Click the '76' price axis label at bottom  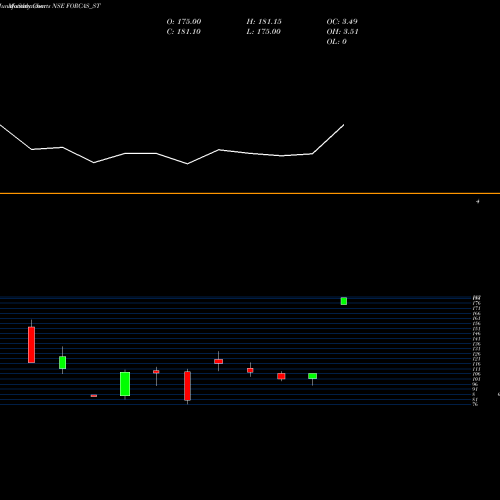pyautogui.click(x=475, y=404)
